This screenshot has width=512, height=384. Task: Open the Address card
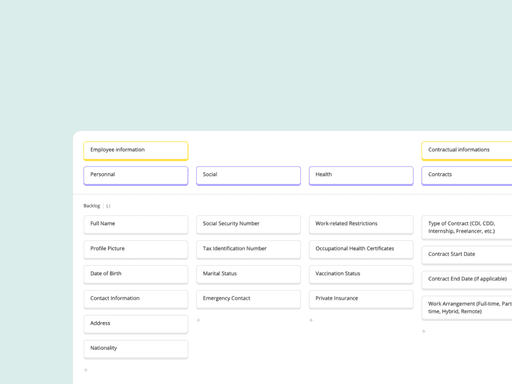click(x=136, y=324)
